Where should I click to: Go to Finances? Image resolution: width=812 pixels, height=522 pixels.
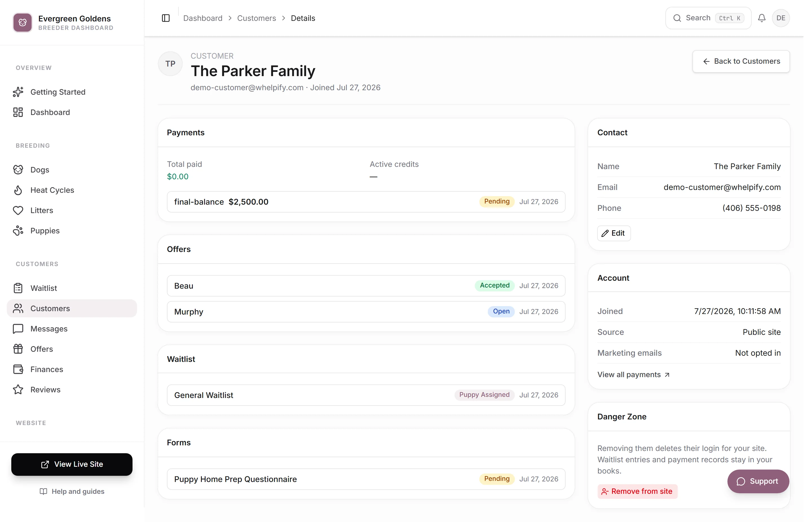point(72,370)
